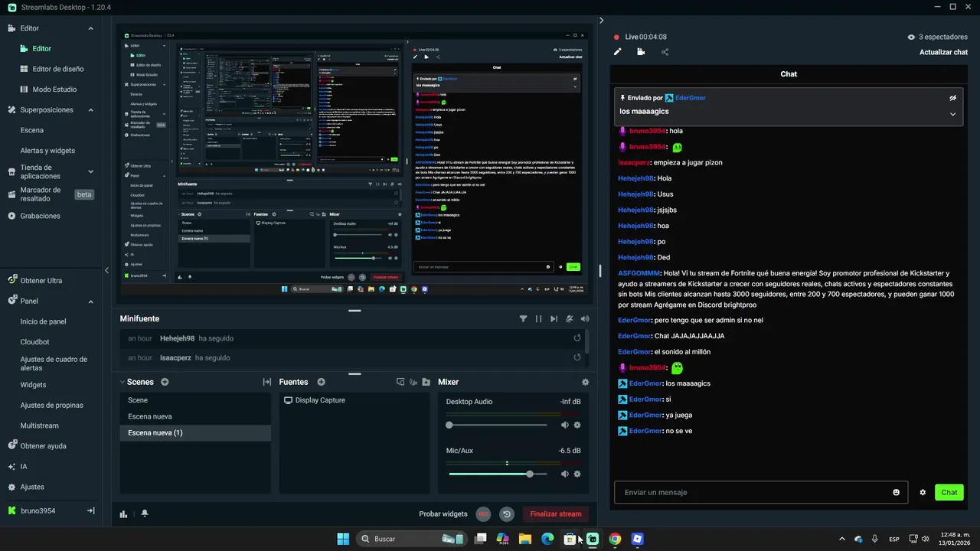
Task: Add a new source in Fuentes
Action: pos(322,382)
